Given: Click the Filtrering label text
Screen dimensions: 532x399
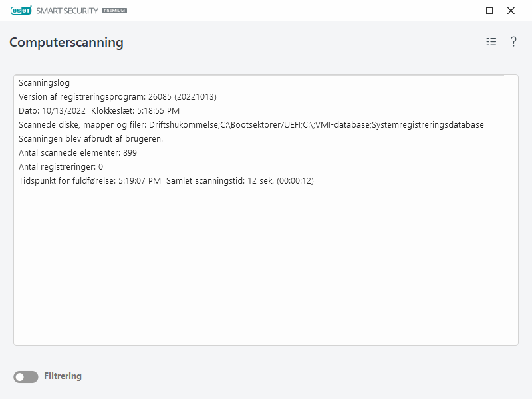Looking at the screenshot, I should (x=63, y=376).
